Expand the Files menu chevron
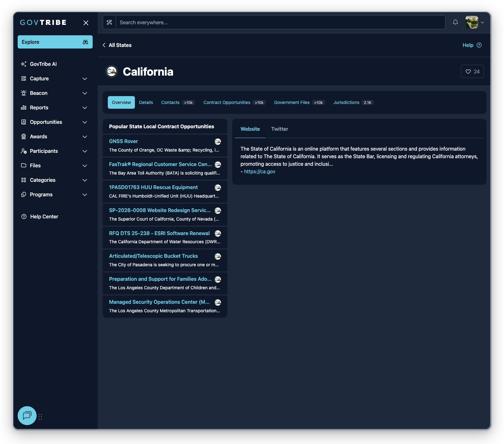Screen dimensions: 504x444 point(85,165)
